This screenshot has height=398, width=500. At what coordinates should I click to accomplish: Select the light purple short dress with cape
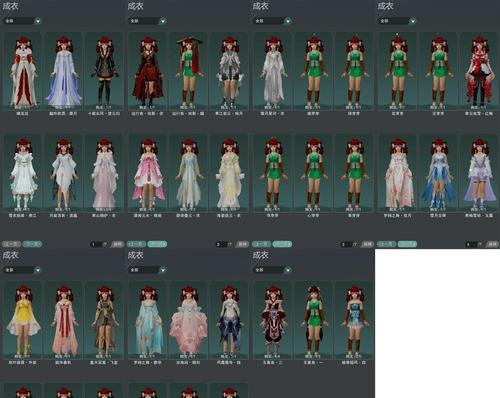tap(479, 173)
